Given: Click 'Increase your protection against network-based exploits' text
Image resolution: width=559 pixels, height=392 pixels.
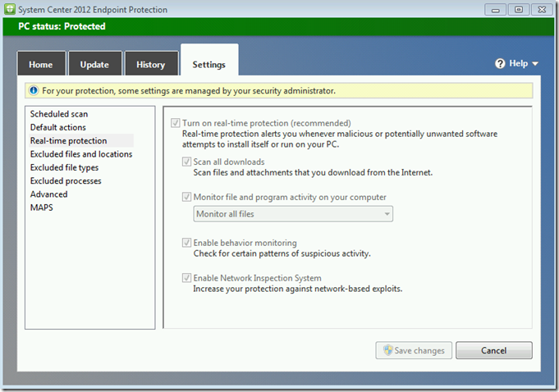Looking at the screenshot, I should [x=298, y=289].
